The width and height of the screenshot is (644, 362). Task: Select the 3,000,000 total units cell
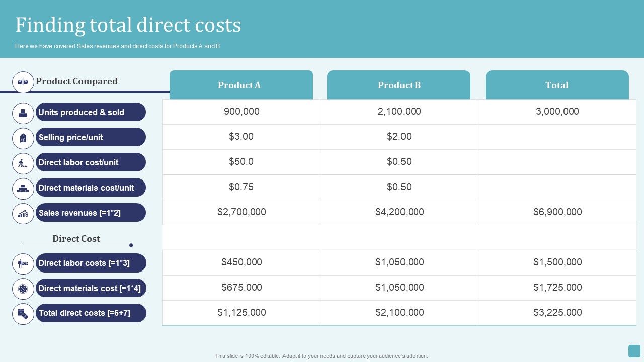pyautogui.click(x=557, y=112)
